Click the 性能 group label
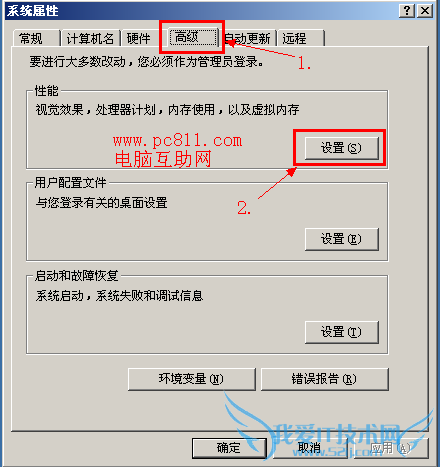This screenshot has height=467, width=440. click(47, 91)
